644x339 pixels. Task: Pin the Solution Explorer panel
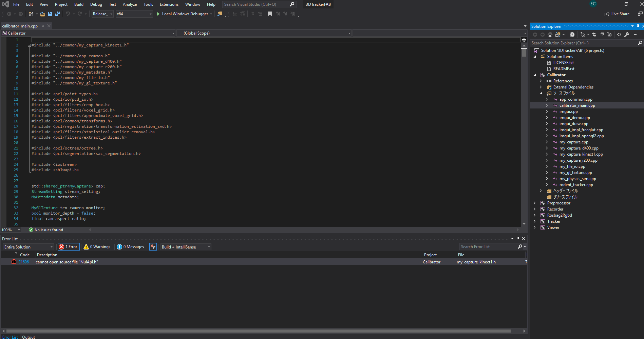(x=638, y=26)
